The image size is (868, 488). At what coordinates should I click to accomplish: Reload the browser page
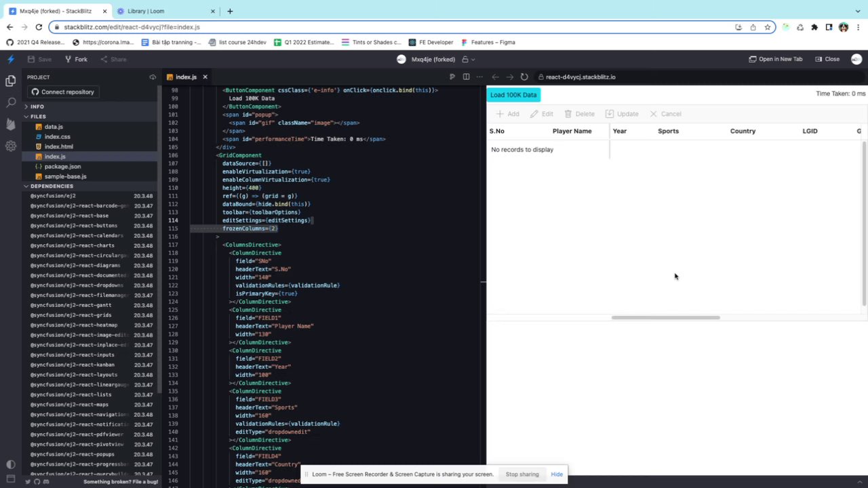(x=39, y=27)
